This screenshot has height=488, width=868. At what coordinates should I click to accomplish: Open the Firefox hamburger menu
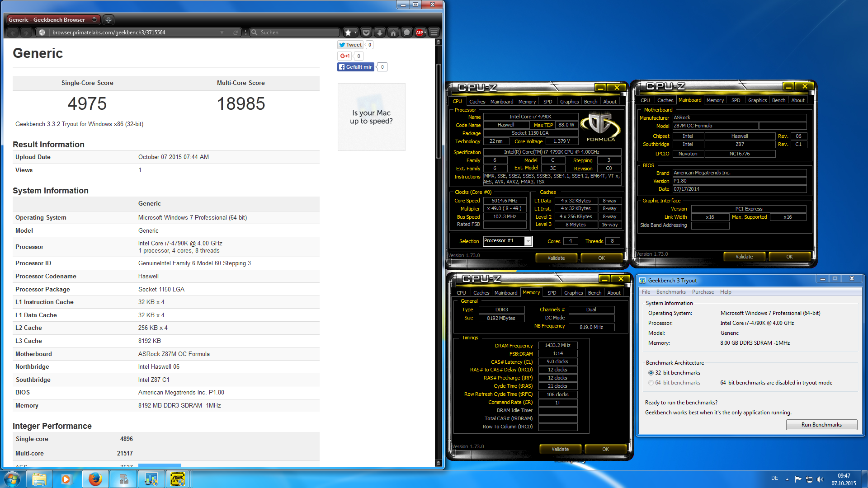tap(434, 33)
